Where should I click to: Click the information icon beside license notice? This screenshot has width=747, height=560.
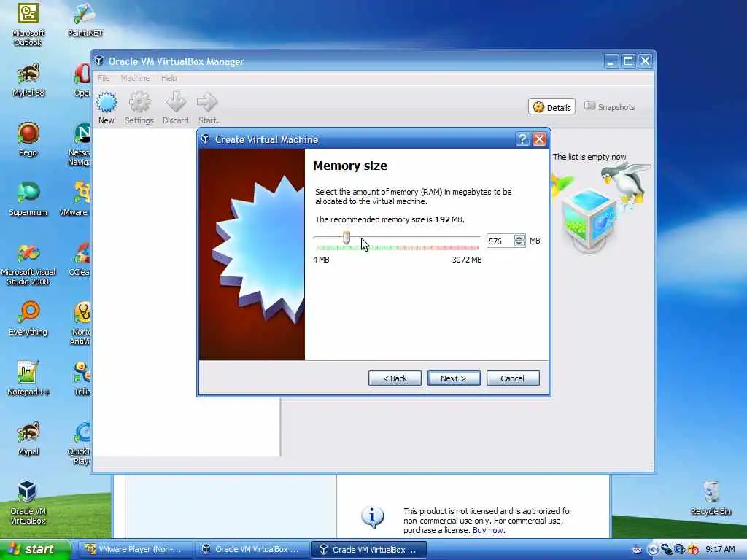click(x=372, y=518)
